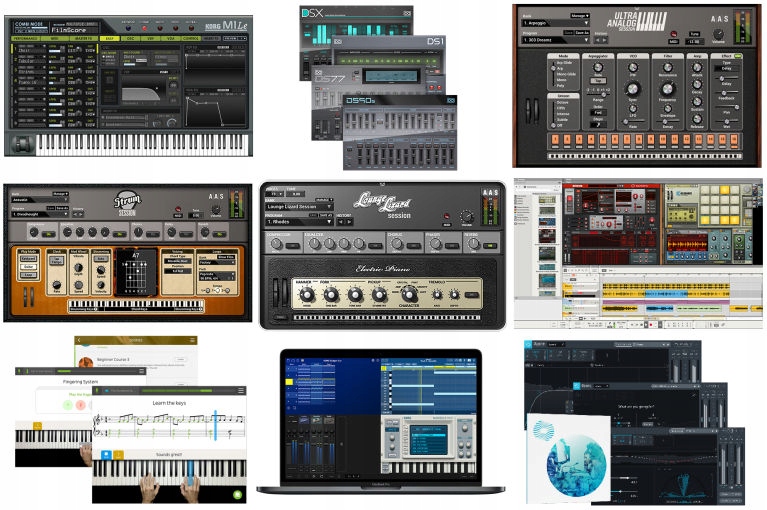Adjust the Feedback slider in Ultra Analog Effect

pos(727,92)
